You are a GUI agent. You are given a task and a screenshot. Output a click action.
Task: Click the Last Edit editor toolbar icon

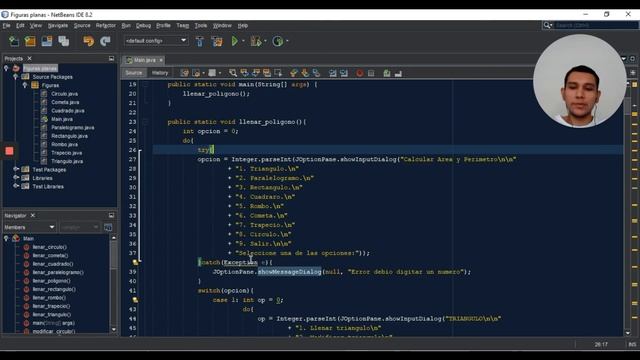pos(184,73)
